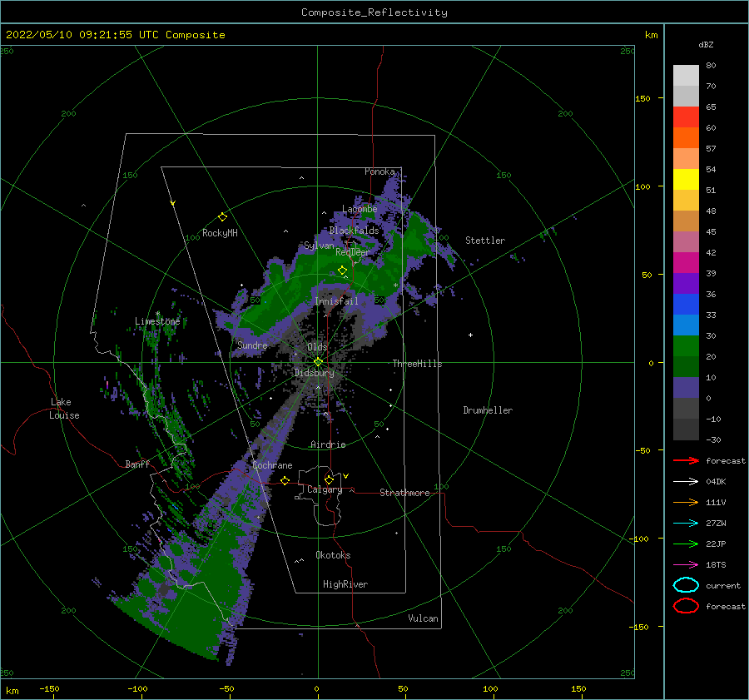The image size is (749, 700).
Task: Click the Limestone label
Action: (157, 321)
